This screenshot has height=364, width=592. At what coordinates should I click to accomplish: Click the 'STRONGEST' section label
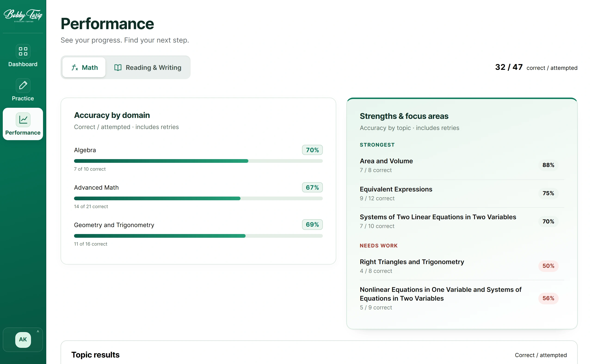tap(377, 145)
